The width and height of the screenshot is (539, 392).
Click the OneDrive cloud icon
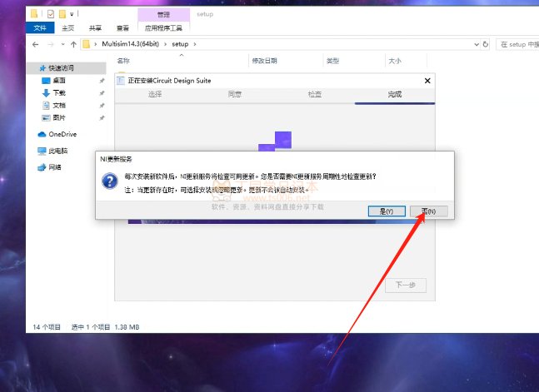click(42, 134)
